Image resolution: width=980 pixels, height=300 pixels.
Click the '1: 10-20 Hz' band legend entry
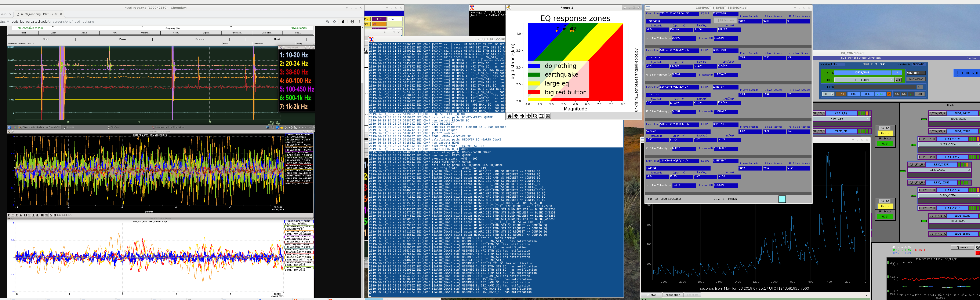click(294, 55)
